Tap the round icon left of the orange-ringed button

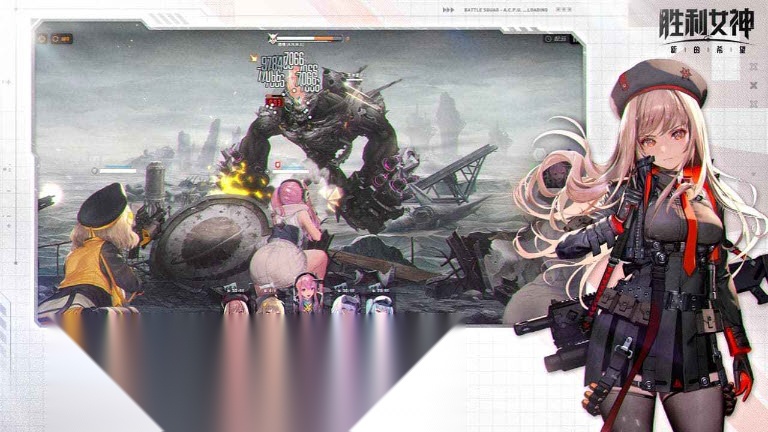point(43,39)
